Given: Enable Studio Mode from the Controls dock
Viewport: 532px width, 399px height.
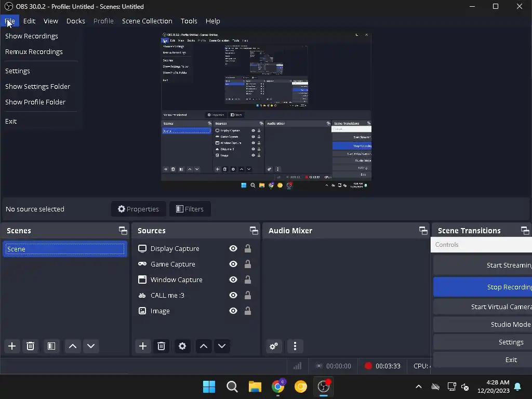Looking at the screenshot, I should [483, 324].
